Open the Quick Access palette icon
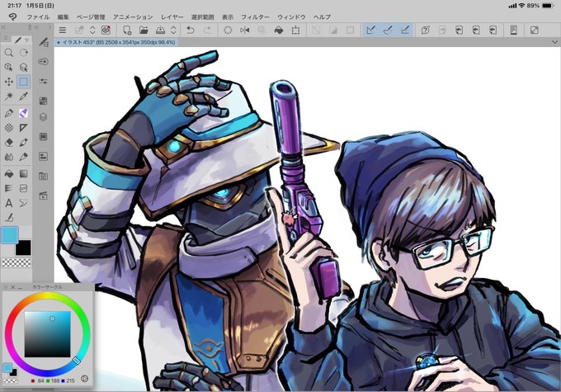This screenshot has height=392, width=561. [x=43, y=62]
